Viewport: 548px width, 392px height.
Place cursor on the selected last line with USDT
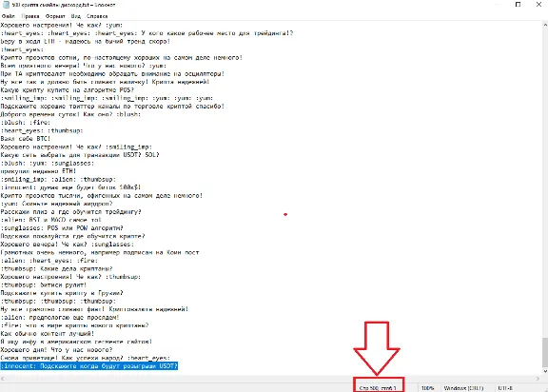[x=89, y=365]
